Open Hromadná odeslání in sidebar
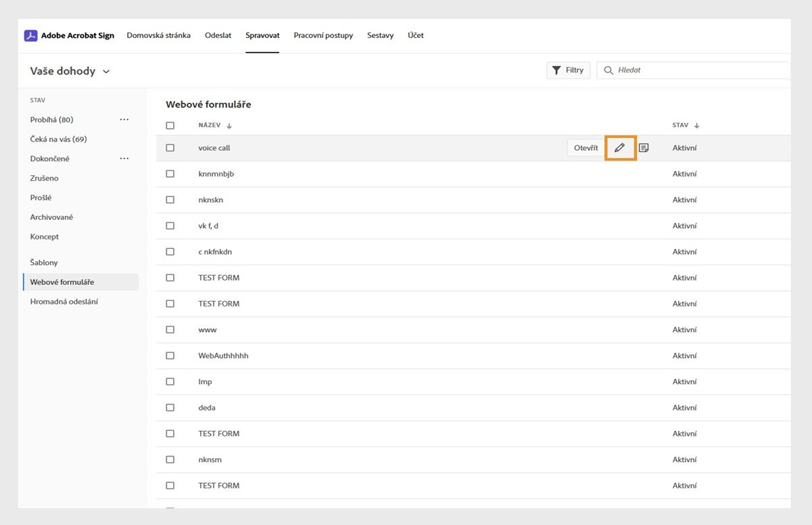 pyautogui.click(x=64, y=302)
